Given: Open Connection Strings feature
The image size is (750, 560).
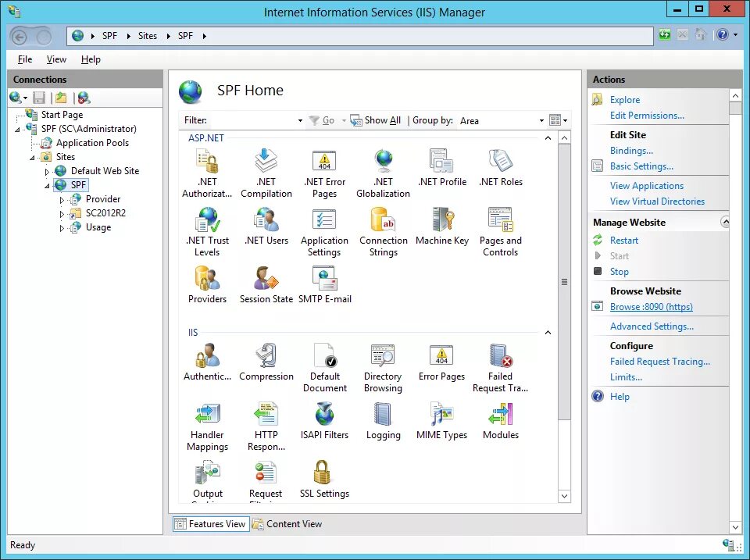Looking at the screenshot, I should (x=383, y=231).
